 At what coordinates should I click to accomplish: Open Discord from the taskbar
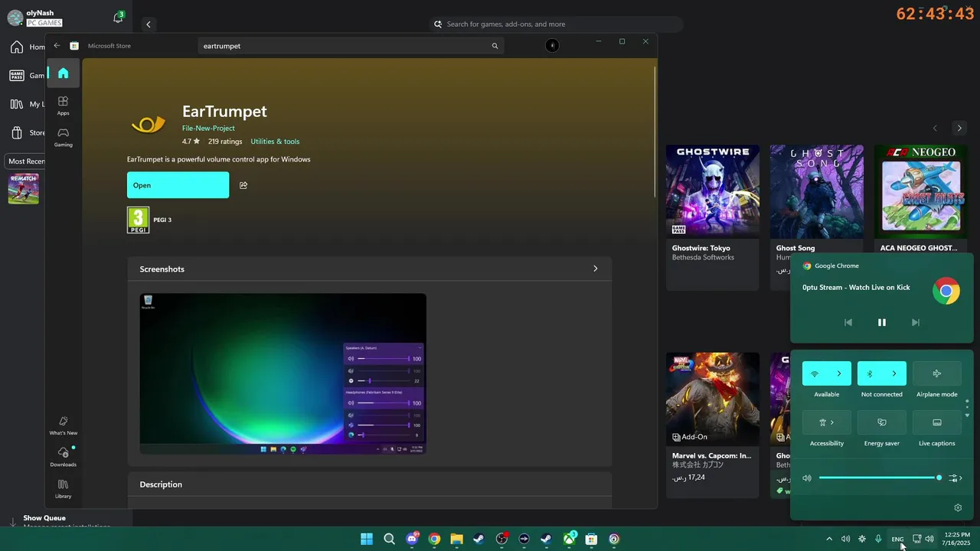pyautogui.click(x=413, y=539)
